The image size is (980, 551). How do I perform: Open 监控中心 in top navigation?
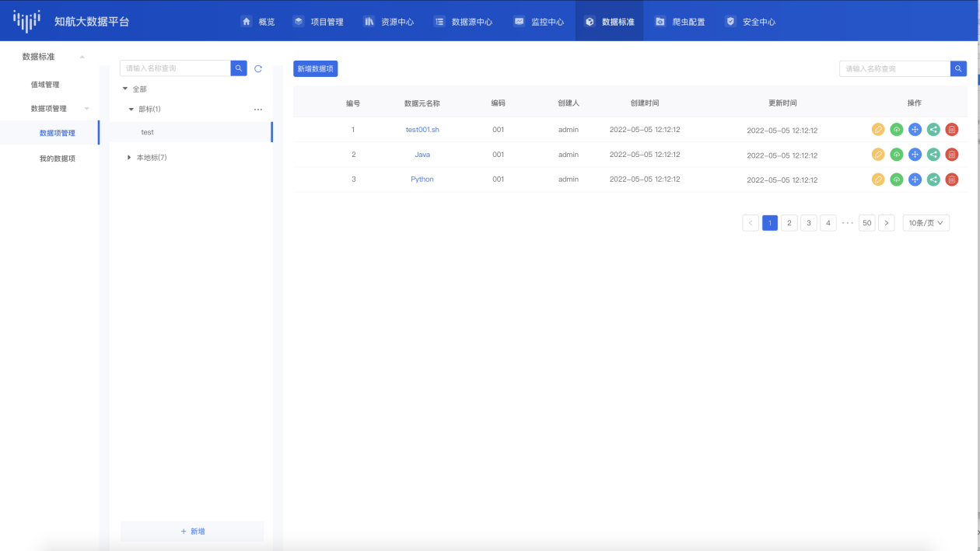539,22
